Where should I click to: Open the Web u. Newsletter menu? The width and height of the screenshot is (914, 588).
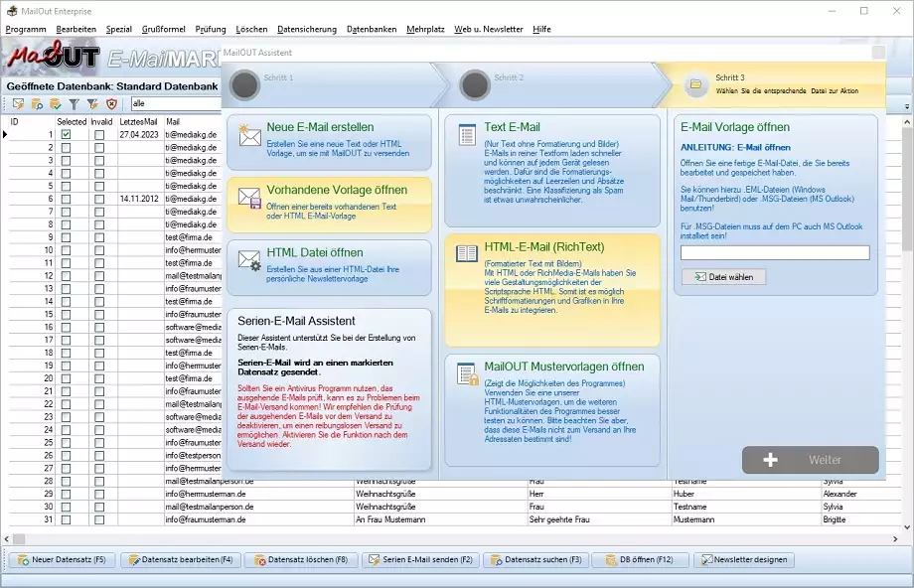click(x=489, y=29)
